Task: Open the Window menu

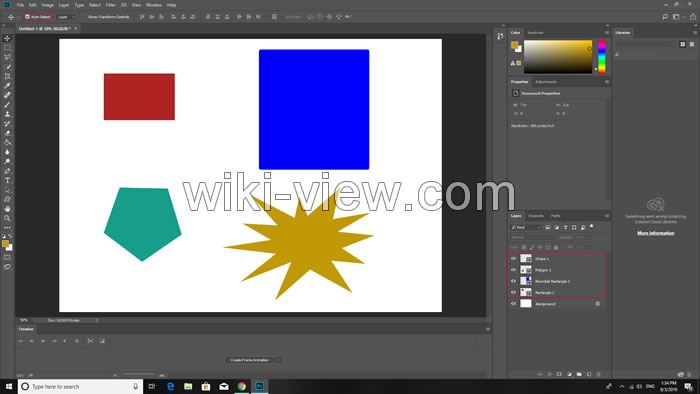Action: click(154, 5)
